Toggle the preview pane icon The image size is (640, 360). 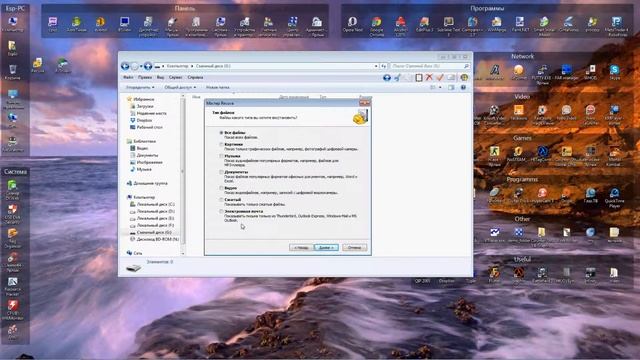click(451, 87)
